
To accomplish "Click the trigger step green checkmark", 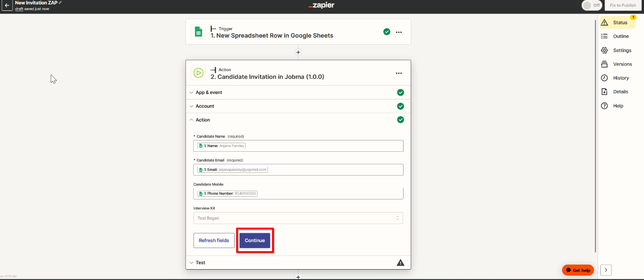I will point(386,32).
